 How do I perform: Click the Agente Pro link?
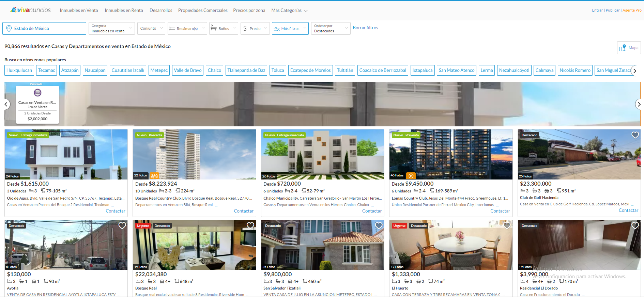(x=632, y=10)
